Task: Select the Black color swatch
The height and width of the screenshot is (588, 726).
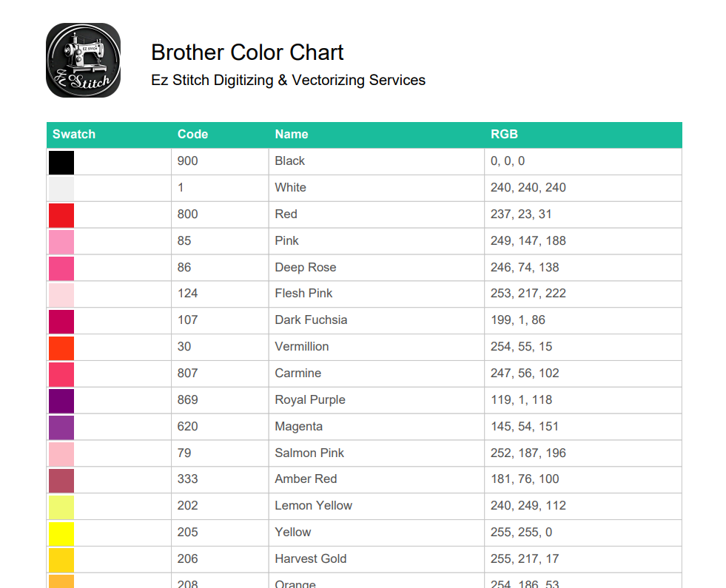Action: point(61,163)
